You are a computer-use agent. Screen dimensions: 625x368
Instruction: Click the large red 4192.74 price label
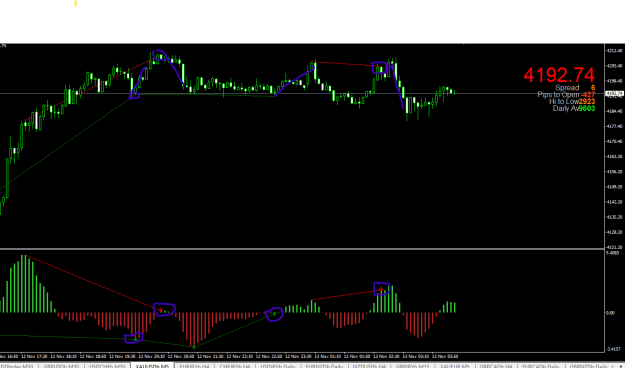click(559, 75)
